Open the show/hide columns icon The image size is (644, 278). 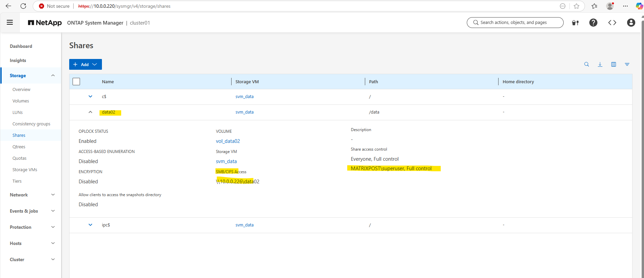click(x=614, y=64)
